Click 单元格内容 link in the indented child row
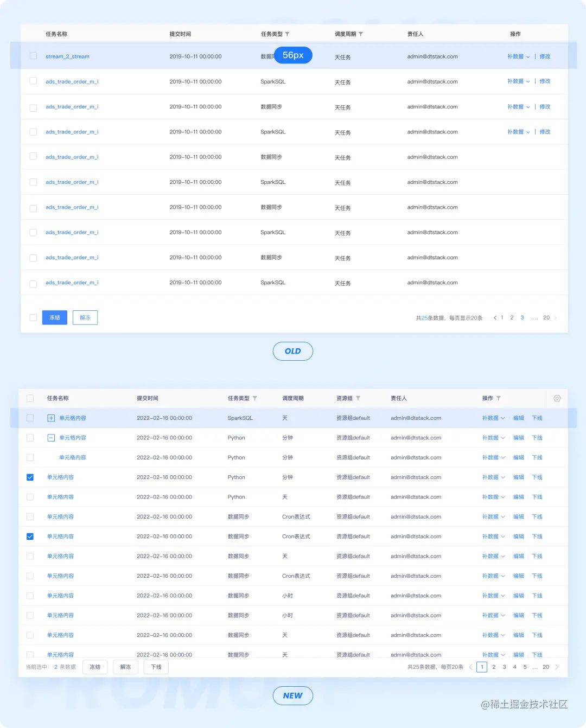Screen dimensions: 586x728 point(73,458)
